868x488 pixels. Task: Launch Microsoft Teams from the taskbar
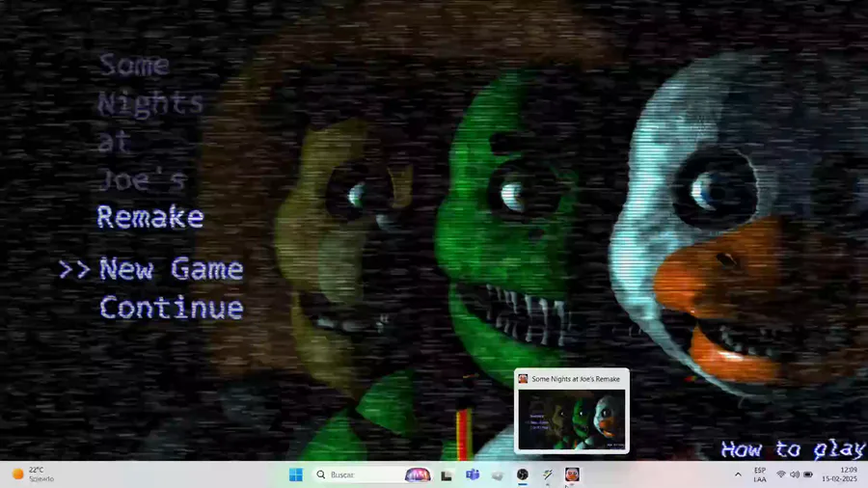tap(473, 474)
